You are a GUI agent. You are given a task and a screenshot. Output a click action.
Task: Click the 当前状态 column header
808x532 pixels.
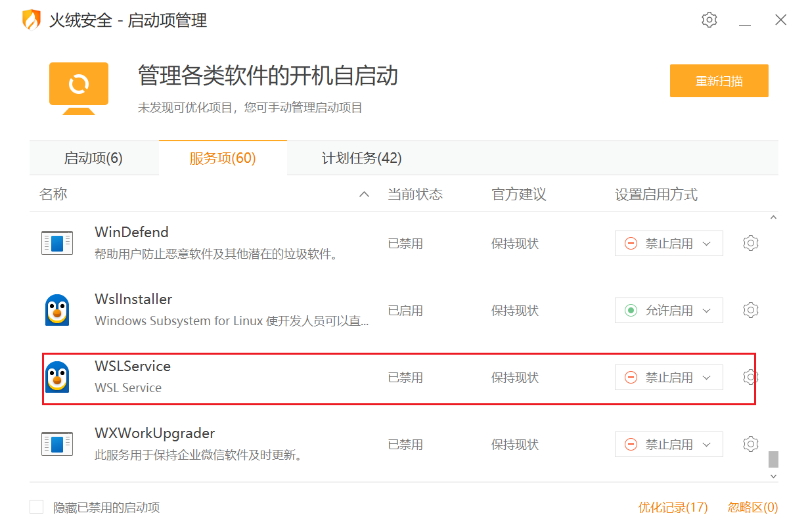click(415, 194)
